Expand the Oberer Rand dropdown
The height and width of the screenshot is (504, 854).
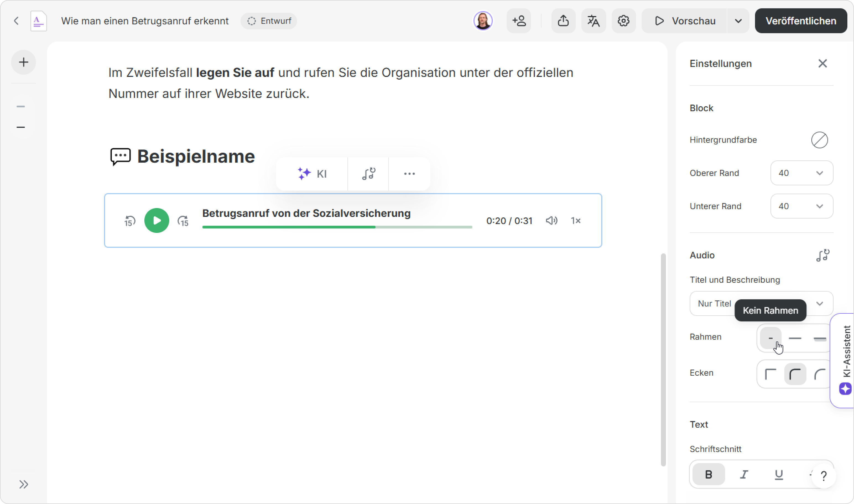[801, 173]
